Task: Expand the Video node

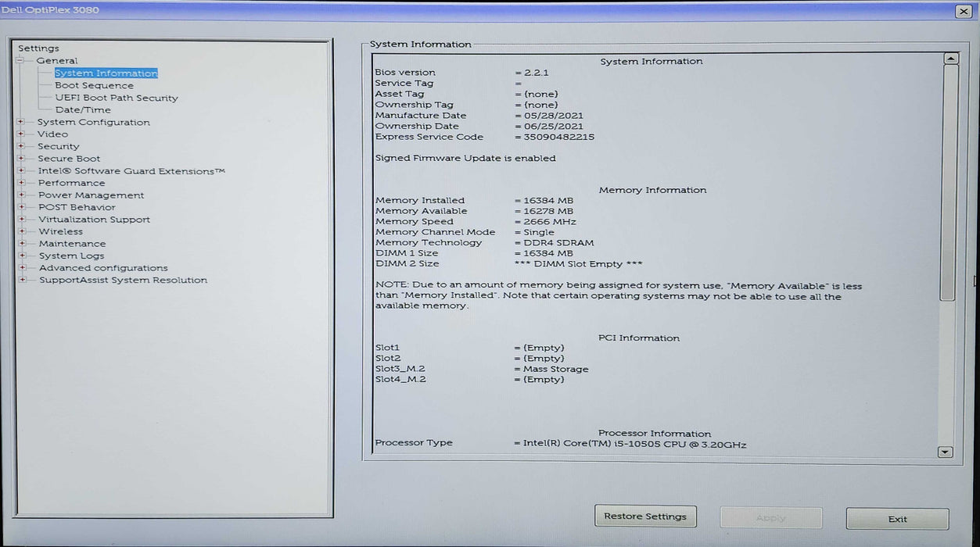Action: [x=21, y=134]
